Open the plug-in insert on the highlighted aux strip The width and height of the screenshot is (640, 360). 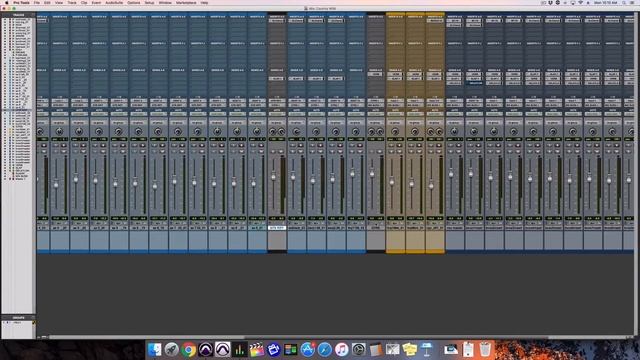[x=277, y=20]
